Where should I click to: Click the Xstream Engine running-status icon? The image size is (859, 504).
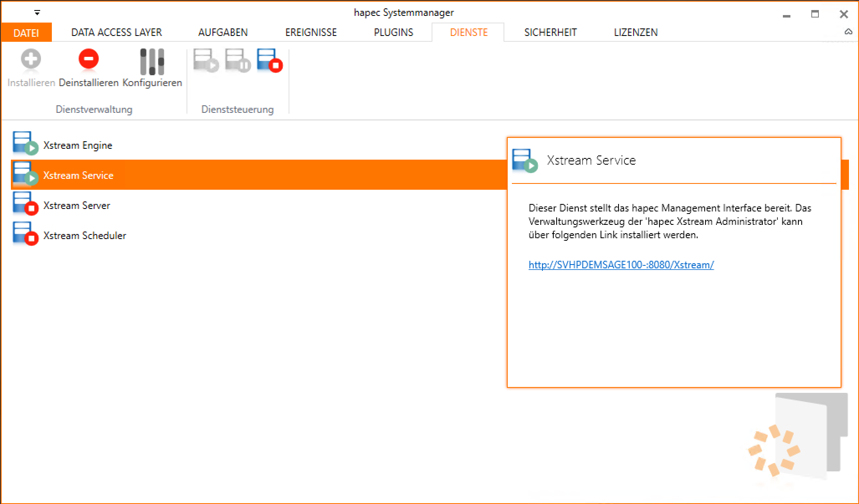coord(25,143)
